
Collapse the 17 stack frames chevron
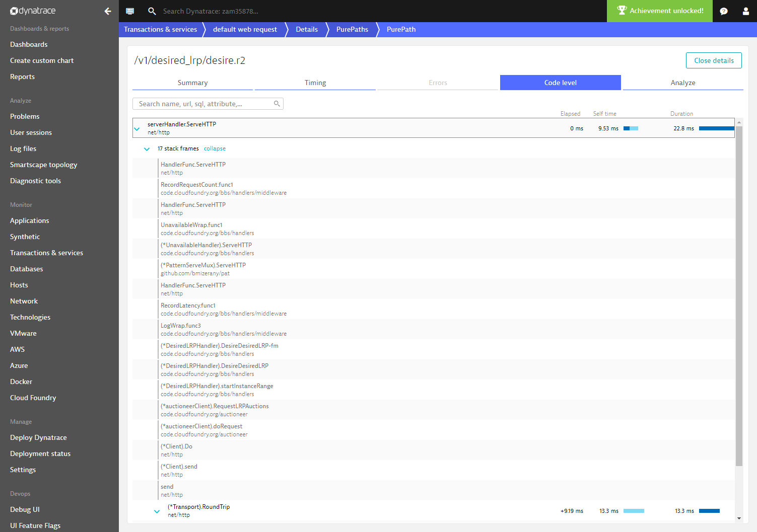pos(147,149)
